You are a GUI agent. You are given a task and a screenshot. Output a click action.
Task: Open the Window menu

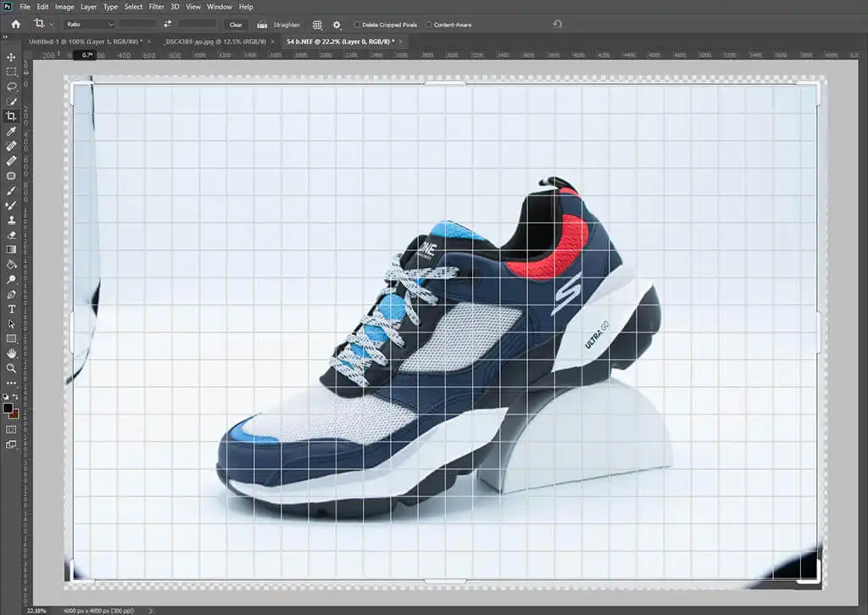220,7
